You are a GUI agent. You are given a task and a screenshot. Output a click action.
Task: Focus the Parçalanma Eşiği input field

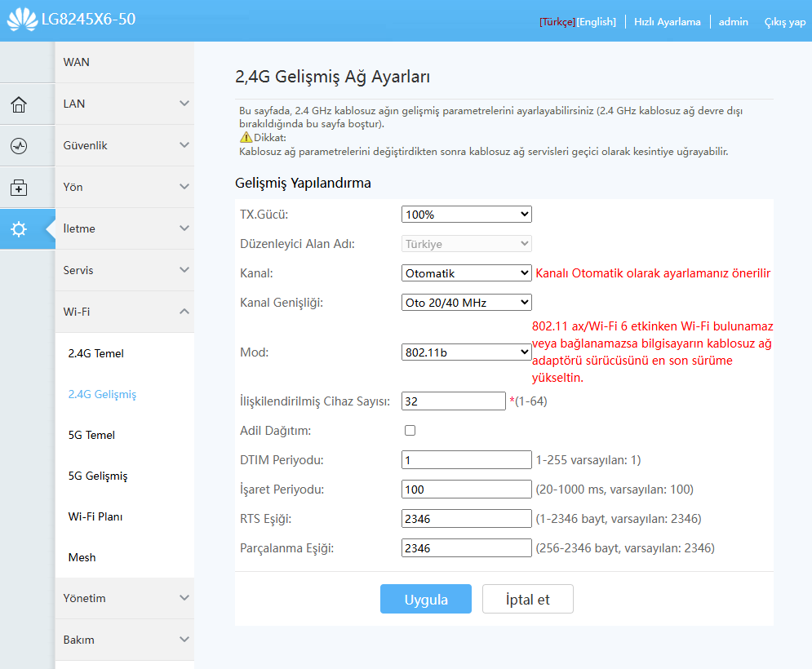coord(467,547)
